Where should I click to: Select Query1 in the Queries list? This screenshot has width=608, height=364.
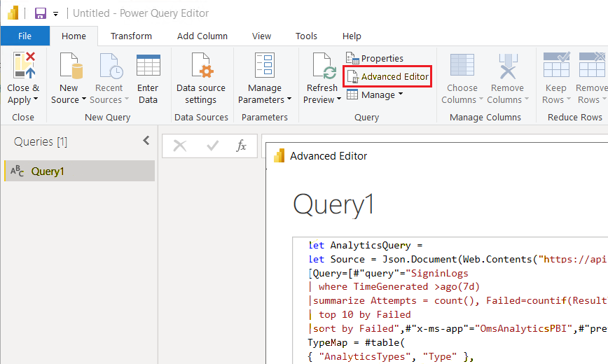pos(48,171)
